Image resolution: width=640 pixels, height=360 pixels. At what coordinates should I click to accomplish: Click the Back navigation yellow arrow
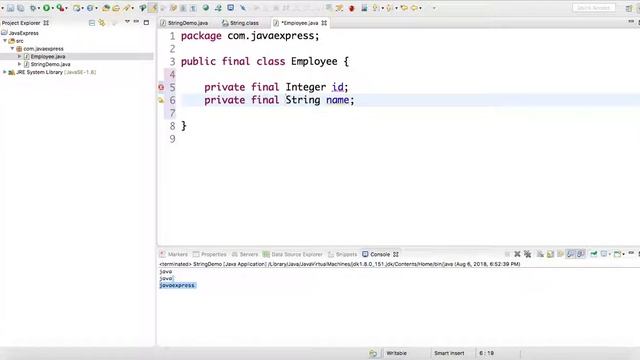tap(404, 8)
